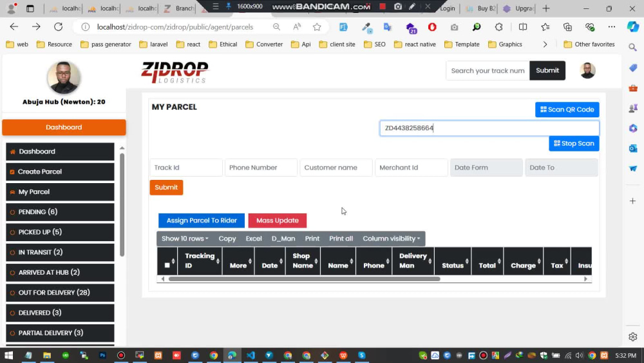Toggle split screen icon

[522, 27]
